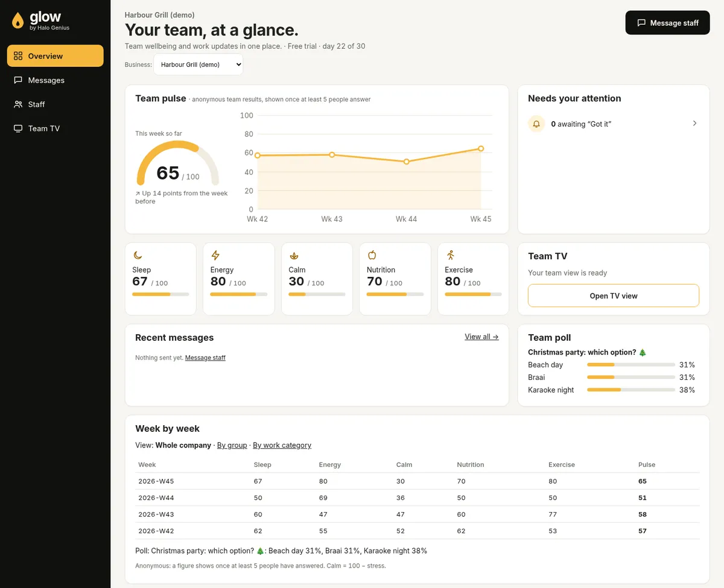724x588 pixels.
Task: Click the Overview grid icon in sidebar
Action: pyautogui.click(x=18, y=56)
